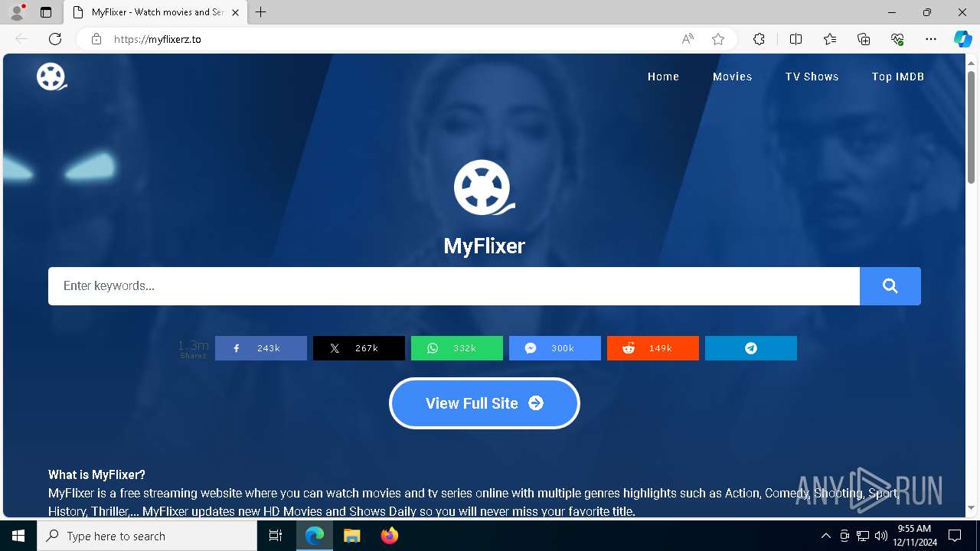Image resolution: width=980 pixels, height=551 pixels.
Task: Select the MyFlixer browser tab
Action: coord(157,12)
